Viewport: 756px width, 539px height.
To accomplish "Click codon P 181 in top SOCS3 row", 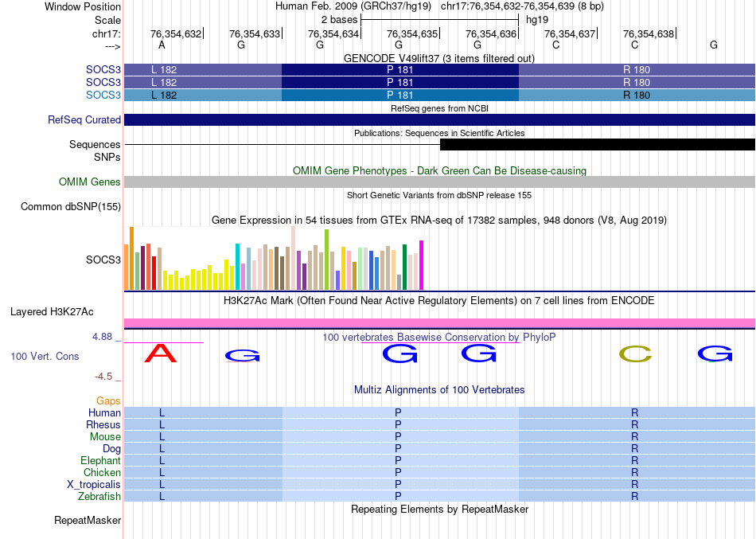I will pyautogui.click(x=400, y=69).
